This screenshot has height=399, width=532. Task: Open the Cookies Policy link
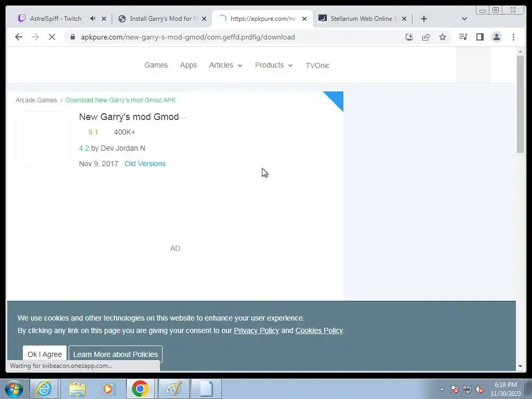[x=319, y=330]
